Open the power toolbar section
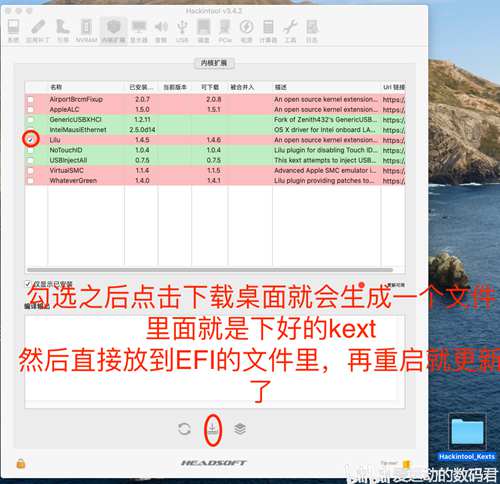 (246, 31)
